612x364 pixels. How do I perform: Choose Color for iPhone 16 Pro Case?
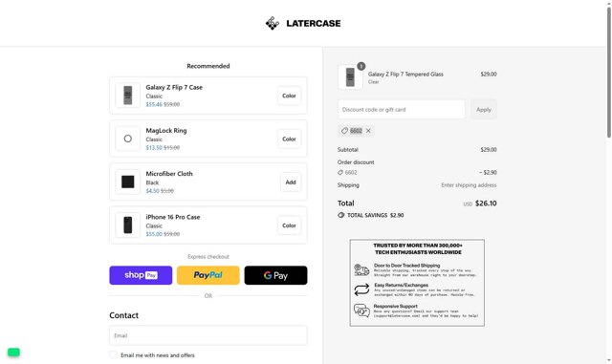(x=289, y=225)
